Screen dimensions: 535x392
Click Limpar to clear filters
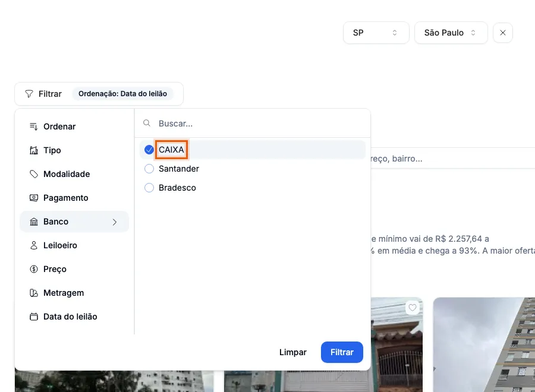292,352
